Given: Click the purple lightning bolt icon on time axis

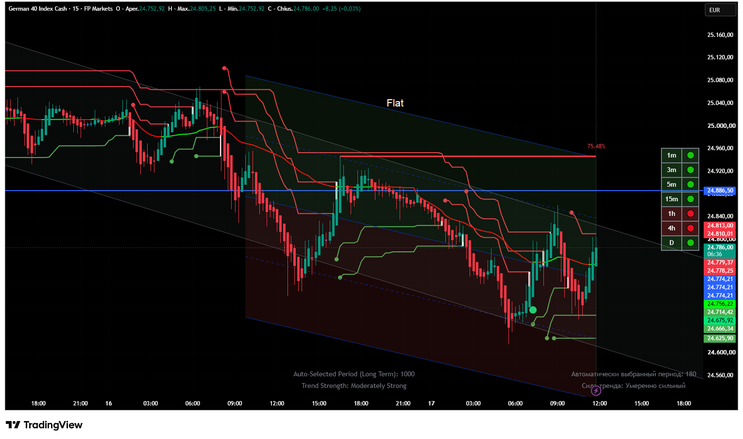Looking at the screenshot, I should point(596,391).
